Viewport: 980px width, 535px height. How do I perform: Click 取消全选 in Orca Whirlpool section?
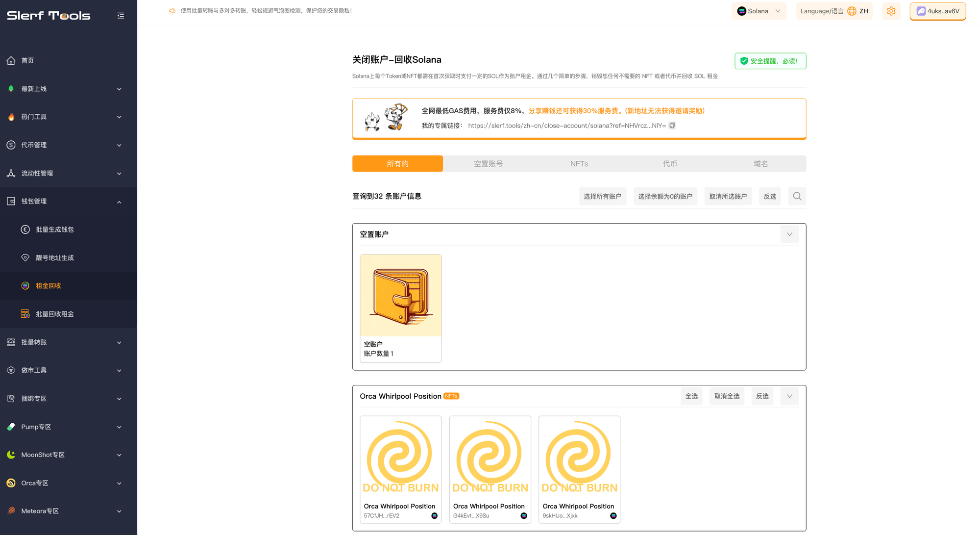pyautogui.click(x=727, y=396)
